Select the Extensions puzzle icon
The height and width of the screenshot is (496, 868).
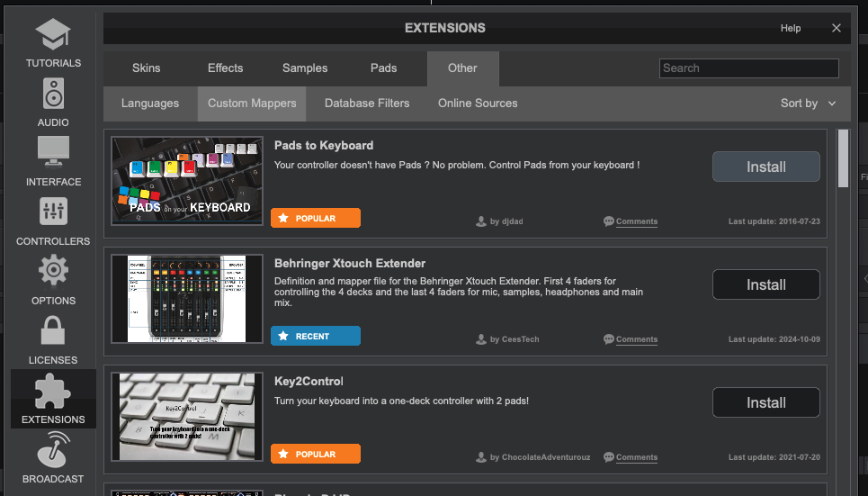[53, 391]
